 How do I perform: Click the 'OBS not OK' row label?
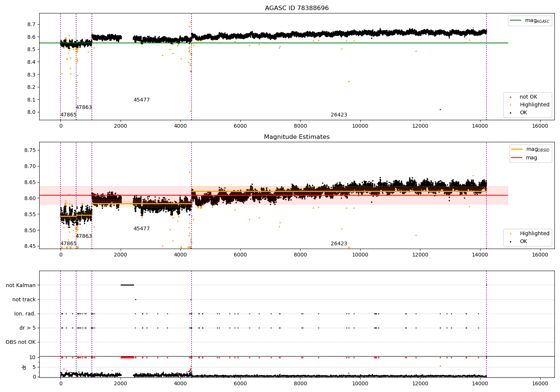point(21,342)
